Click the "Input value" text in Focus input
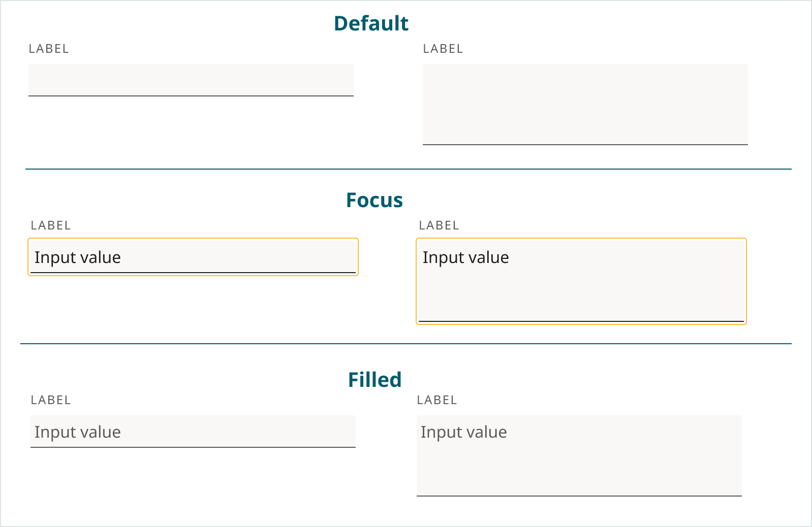The width and height of the screenshot is (812, 527). pyautogui.click(x=78, y=257)
